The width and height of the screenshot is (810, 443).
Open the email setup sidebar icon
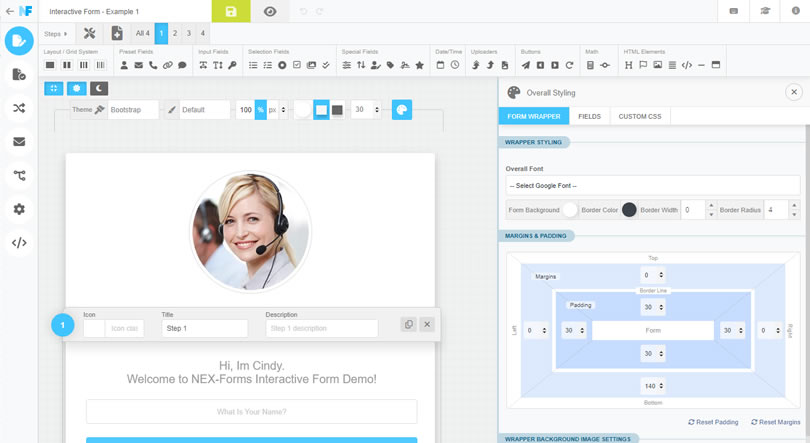(x=19, y=141)
